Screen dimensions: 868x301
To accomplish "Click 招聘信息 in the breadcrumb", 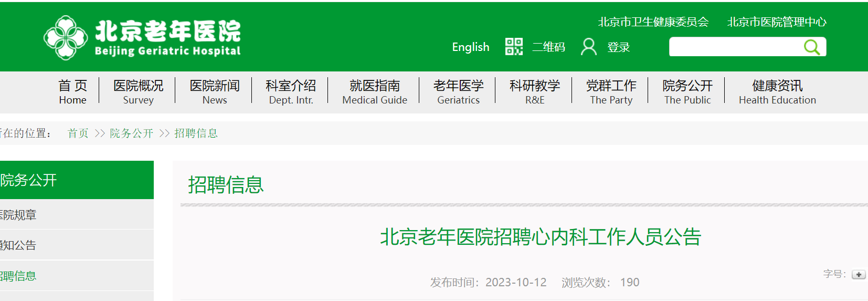I will (x=196, y=133).
